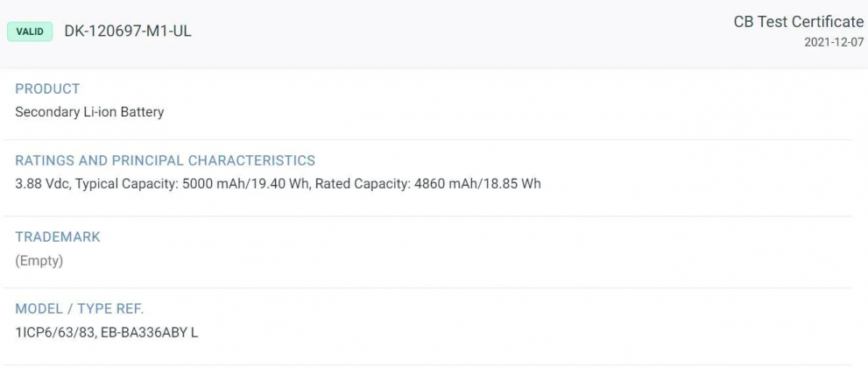The image size is (868, 368).
Task: Click the (Empty) trademark value
Action: [39, 260]
